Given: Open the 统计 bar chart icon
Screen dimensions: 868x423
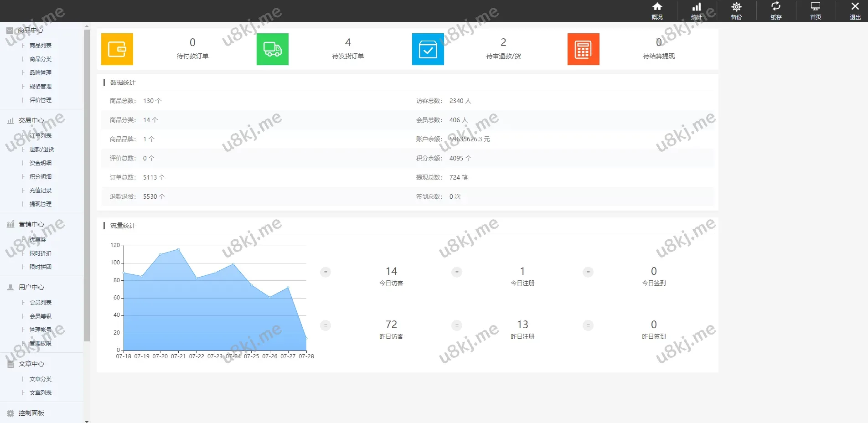Looking at the screenshot, I should click(x=697, y=10).
